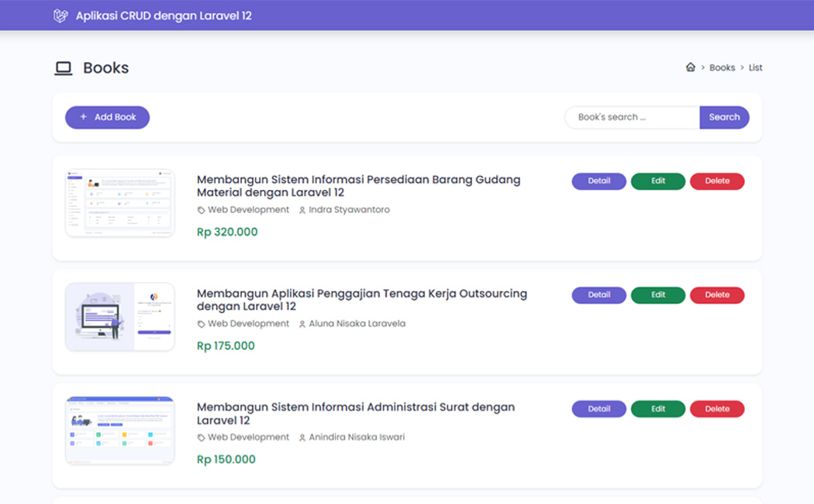Open Detail for Persediaan Barang Gudang book
This screenshot has width=814, height=504.
tap(598, 181)
